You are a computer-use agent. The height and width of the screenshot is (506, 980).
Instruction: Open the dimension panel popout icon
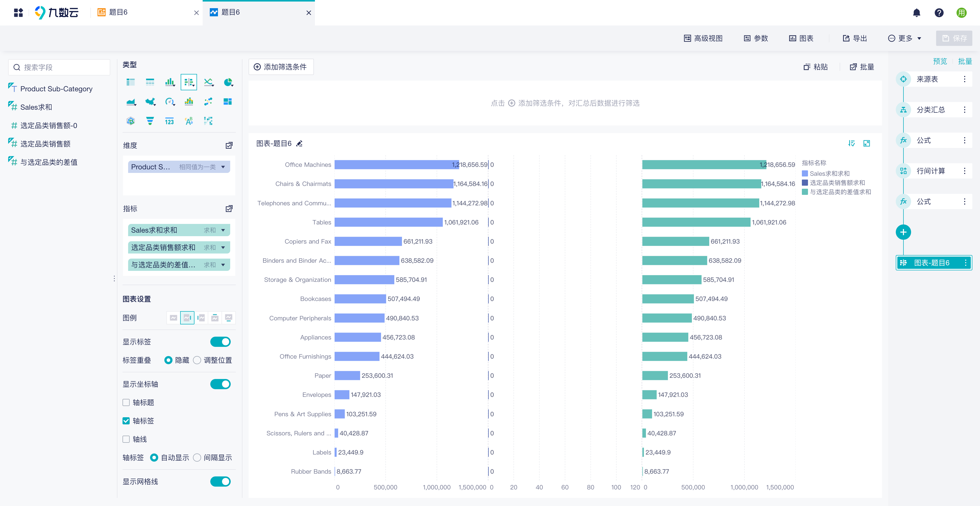229,145
